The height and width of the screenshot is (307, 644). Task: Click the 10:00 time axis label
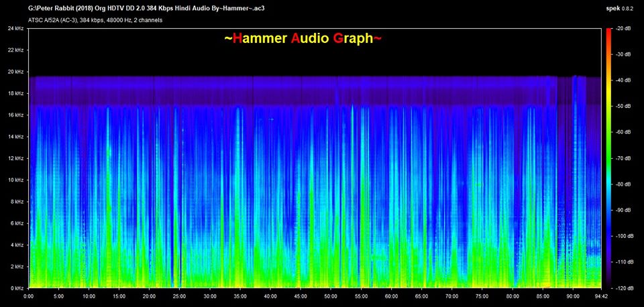(89, 296)
